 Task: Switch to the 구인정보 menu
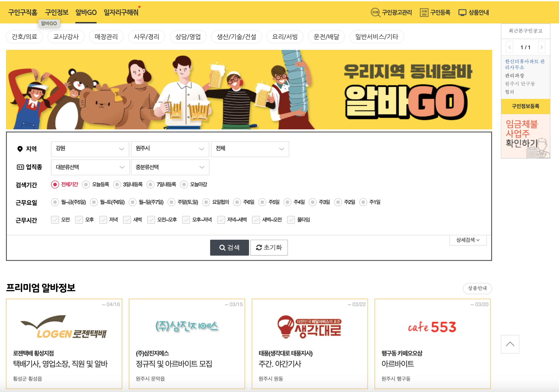tap(57, 12)
